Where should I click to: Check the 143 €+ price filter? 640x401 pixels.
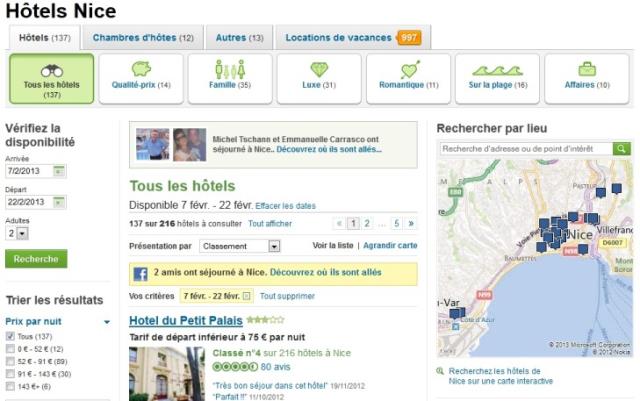[x=10, y=386]
